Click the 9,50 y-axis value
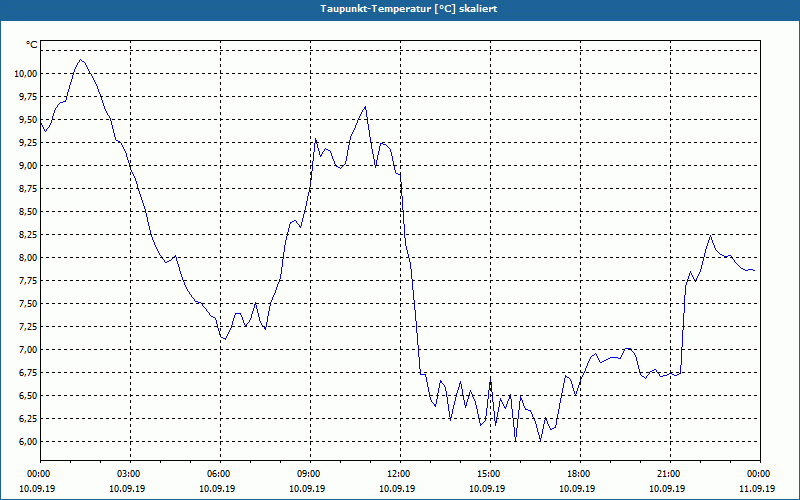 (27, 119)
